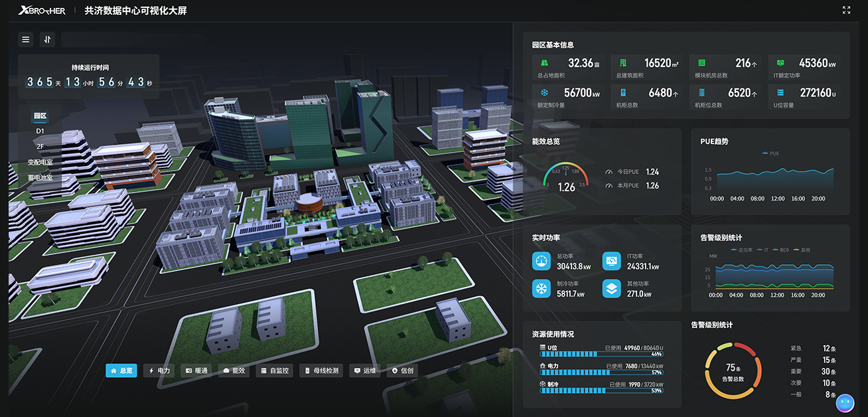Screen dimensions: 868x417
Task: Toggle fullscreen with the top-right expand icon
Action: tap(846, 10)
